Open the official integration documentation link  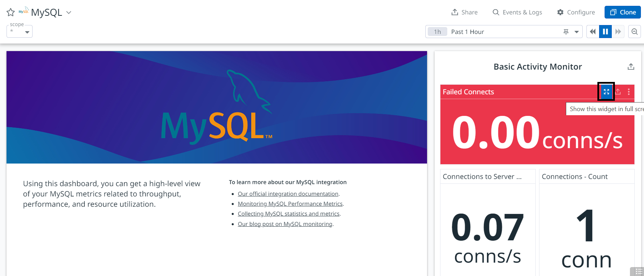point(288,194)
